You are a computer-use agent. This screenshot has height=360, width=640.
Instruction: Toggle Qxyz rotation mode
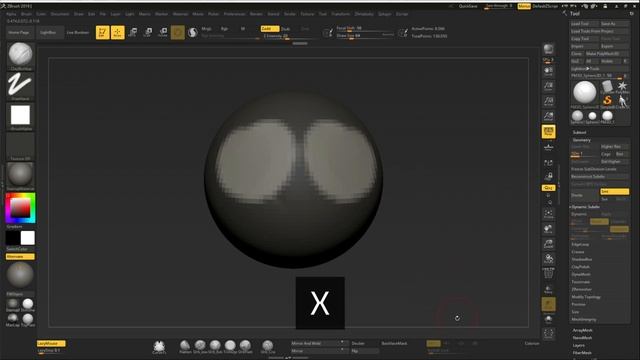[x=549, y=188]
